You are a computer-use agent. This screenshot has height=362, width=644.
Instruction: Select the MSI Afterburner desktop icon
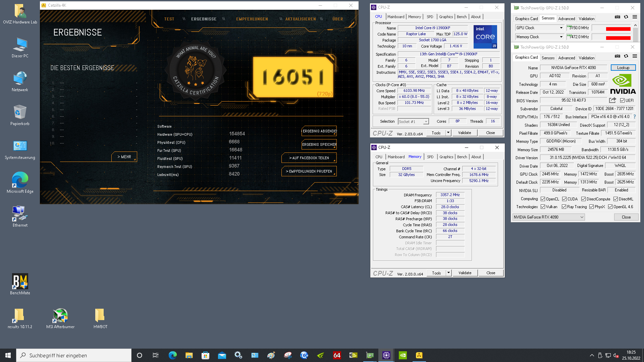(x=60, y=318)
